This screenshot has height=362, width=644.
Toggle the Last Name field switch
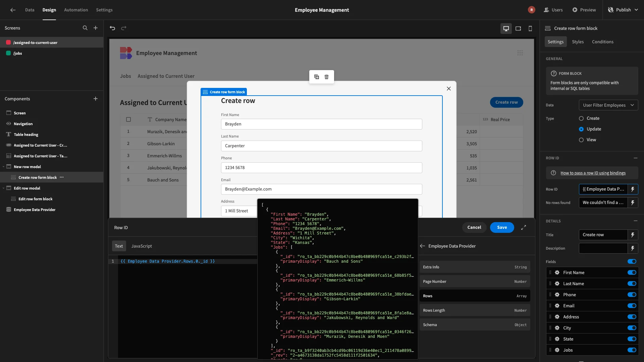632,284
